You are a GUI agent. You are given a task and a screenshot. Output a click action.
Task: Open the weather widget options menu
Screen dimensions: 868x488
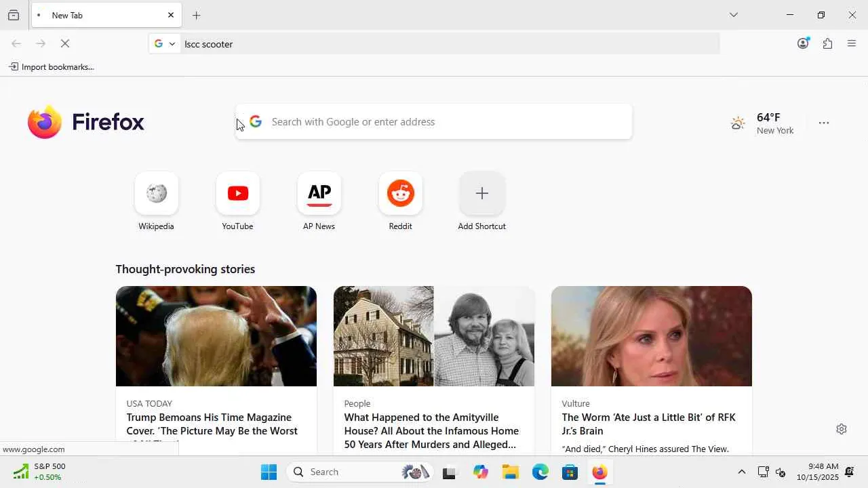(x=824, y=123)
